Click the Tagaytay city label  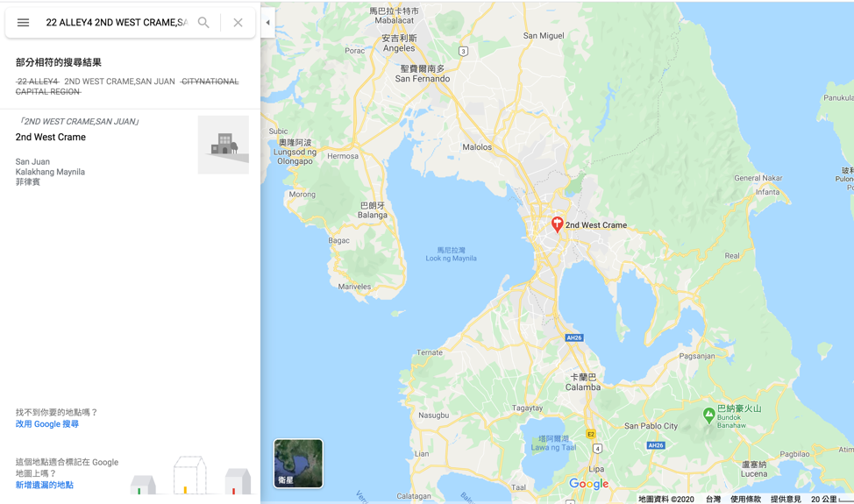527,408
